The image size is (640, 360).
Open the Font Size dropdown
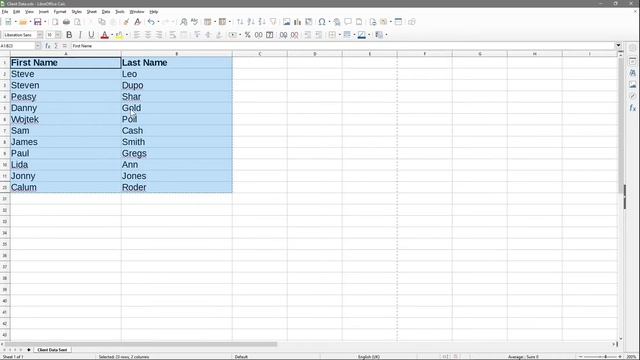pos(58,35)
